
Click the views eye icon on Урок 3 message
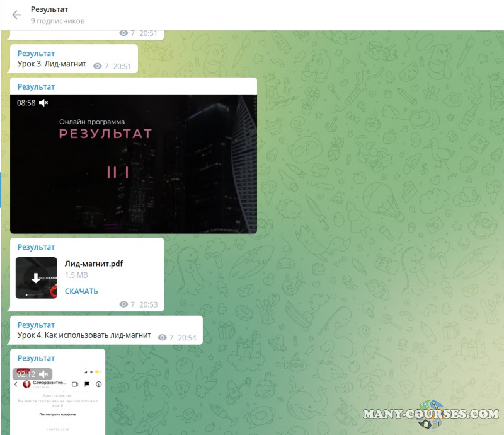point(97,66)
